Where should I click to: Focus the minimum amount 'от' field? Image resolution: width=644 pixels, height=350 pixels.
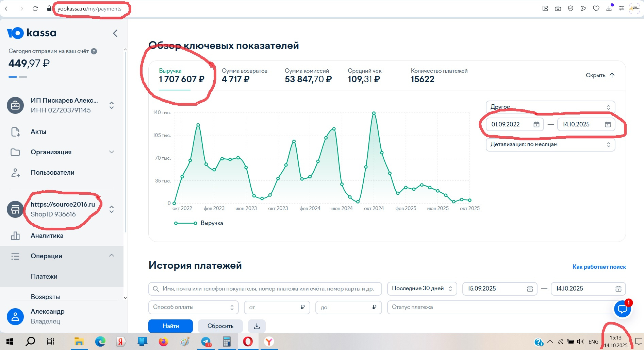[277, 307]
